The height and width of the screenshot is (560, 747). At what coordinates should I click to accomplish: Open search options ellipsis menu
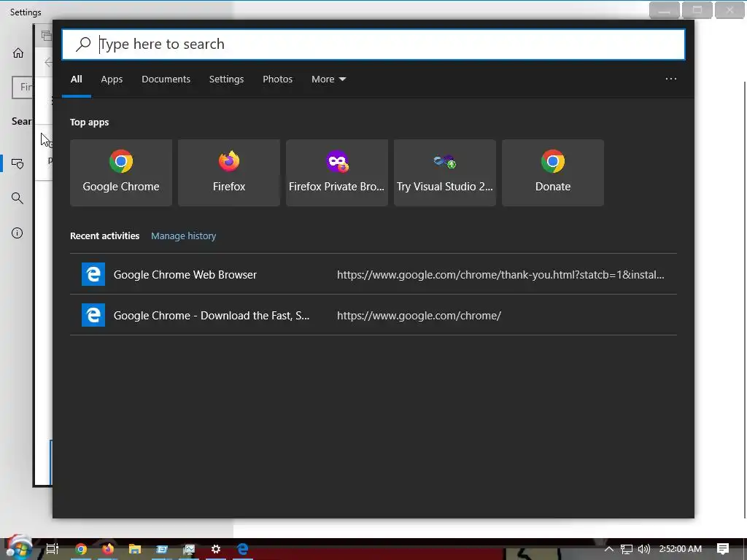671,79
